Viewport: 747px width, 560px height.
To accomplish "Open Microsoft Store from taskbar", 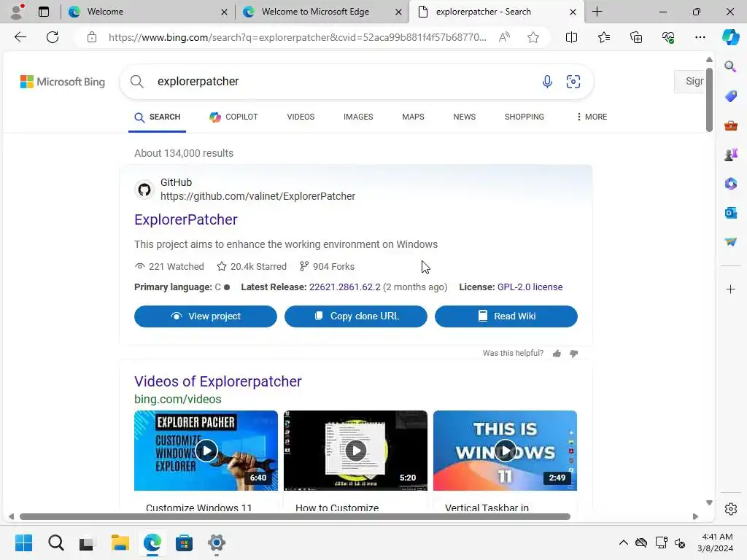I will pos(184,542).
